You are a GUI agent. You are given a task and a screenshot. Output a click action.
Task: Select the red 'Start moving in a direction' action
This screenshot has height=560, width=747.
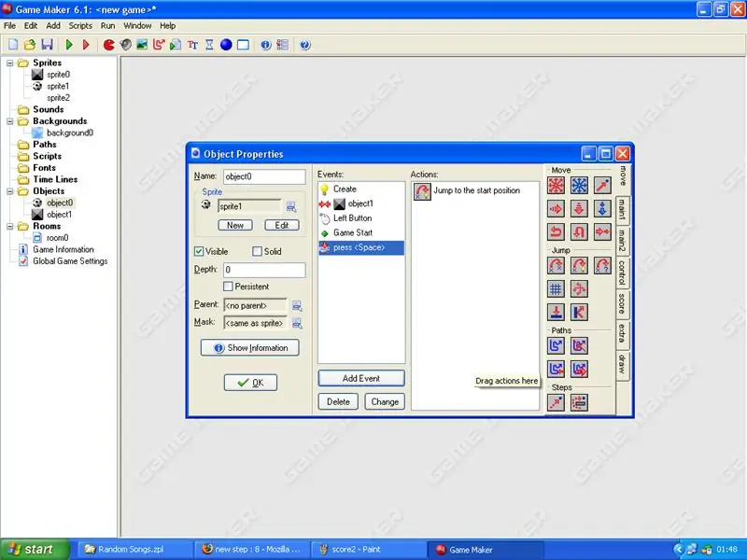556,185
